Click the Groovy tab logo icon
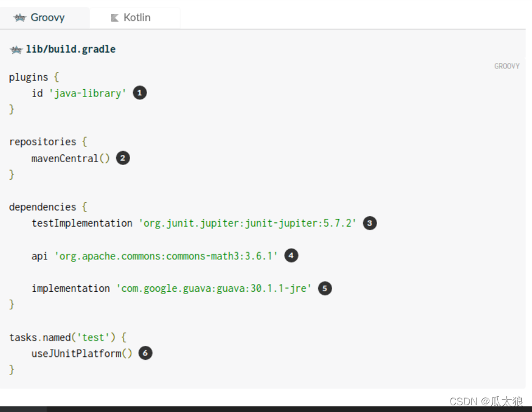This screenshot has width=532, height=412. click(x=20, y=17)
